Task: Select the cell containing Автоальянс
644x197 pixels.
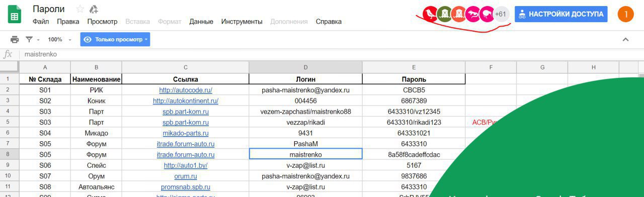Action: point(96,187)
